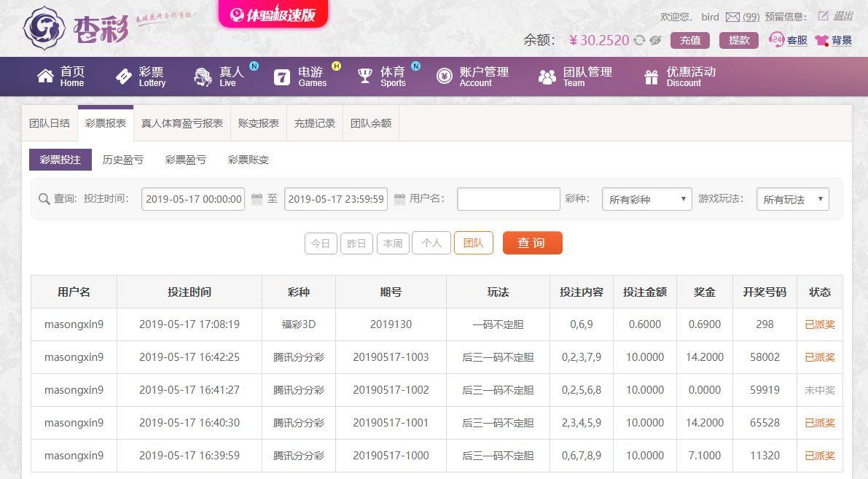This screenshot has height=479, width=868.
Task: Click the balance refresh icon
Action: pos(639,40)
